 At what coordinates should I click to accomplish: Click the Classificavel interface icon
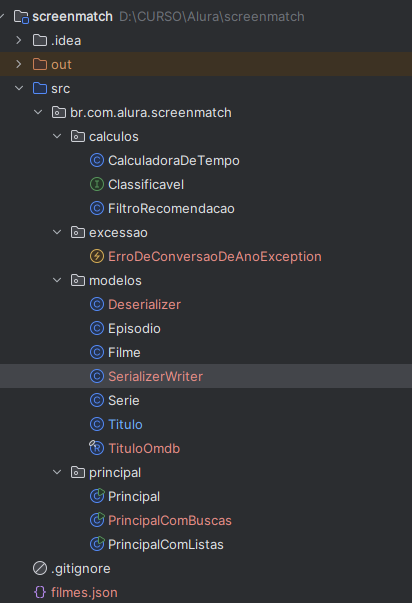point(97,185)
